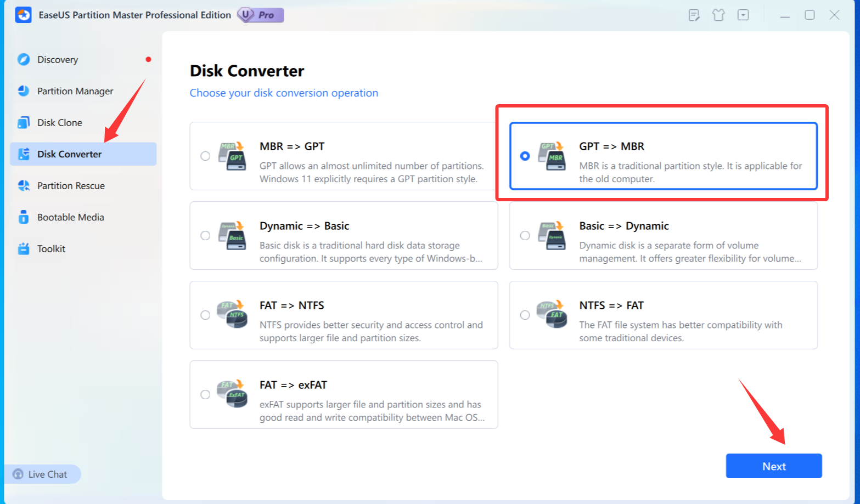Open the Bootable Media section

pyautogui.click(x=83, y=217)
